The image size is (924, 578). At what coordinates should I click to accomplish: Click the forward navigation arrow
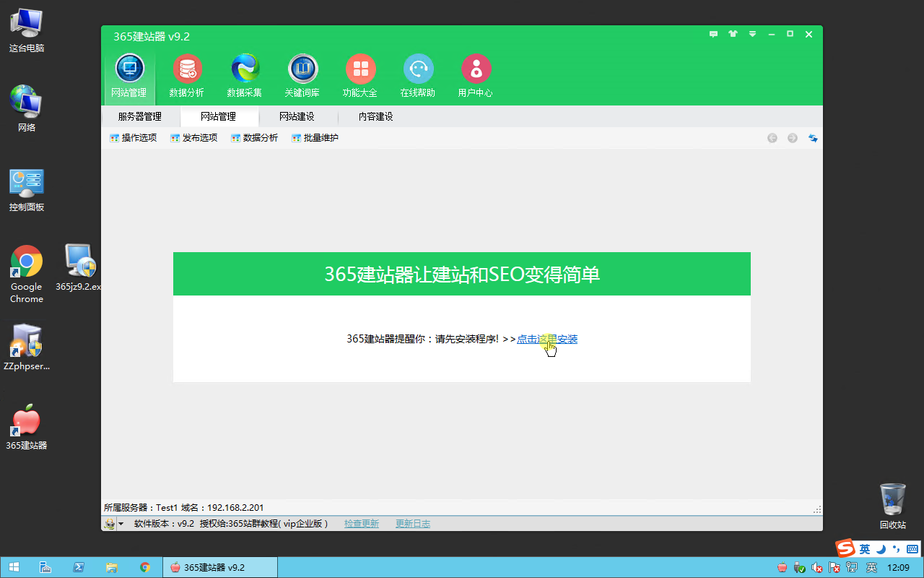[793, 138]
